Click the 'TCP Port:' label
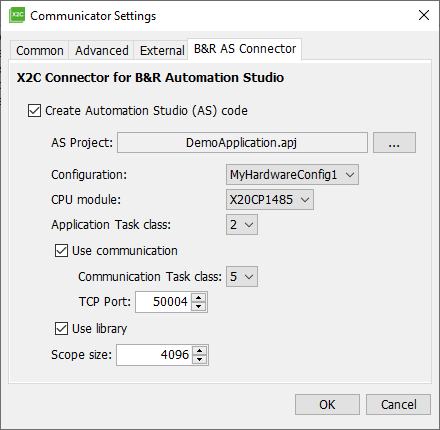This screenshot has width=440, height=430. [x=105, y=302]
